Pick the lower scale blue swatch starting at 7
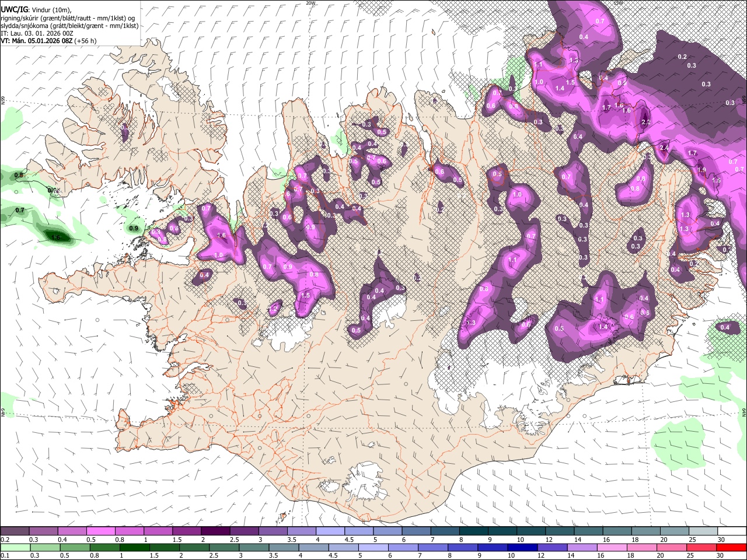This screenshot has width=747, height=560. pos(433,547)
